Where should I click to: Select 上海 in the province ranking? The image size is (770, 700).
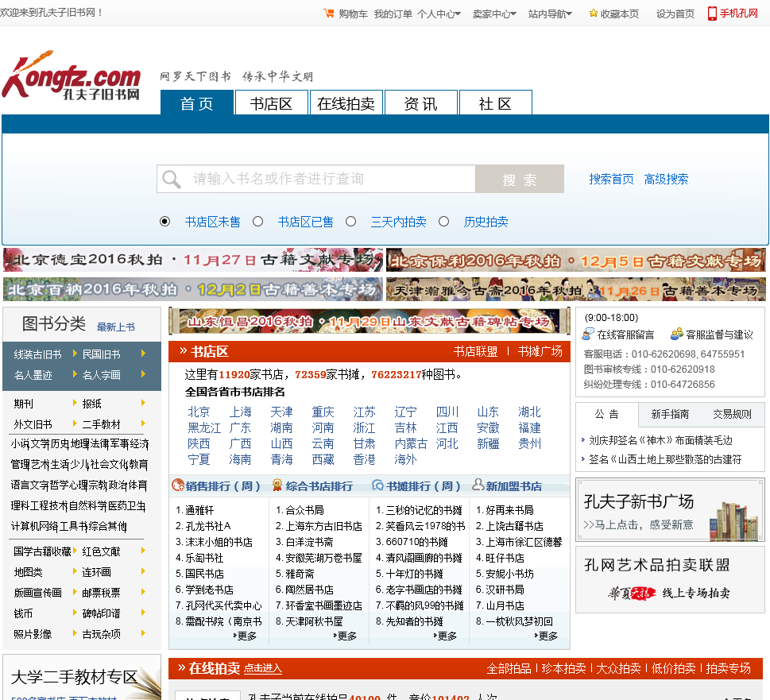240,412
